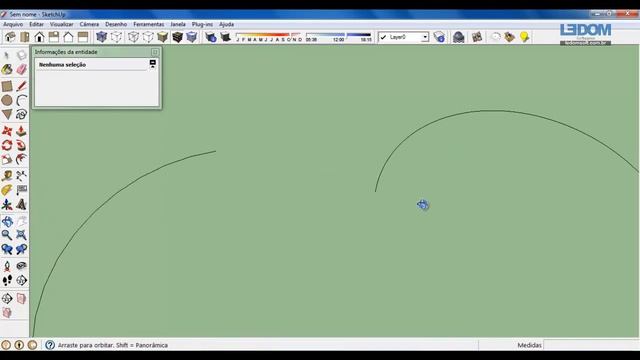Switch to Iso view

(10, 37)
